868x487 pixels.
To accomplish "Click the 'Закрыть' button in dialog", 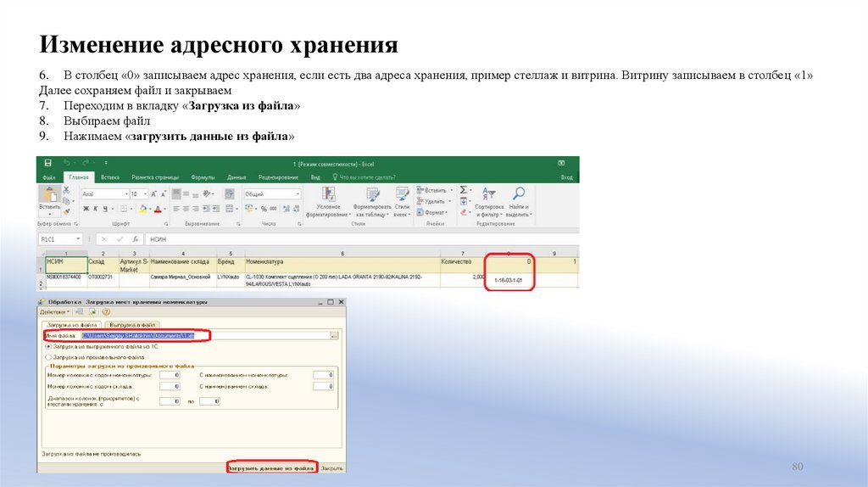I will (x=332, y=468).
